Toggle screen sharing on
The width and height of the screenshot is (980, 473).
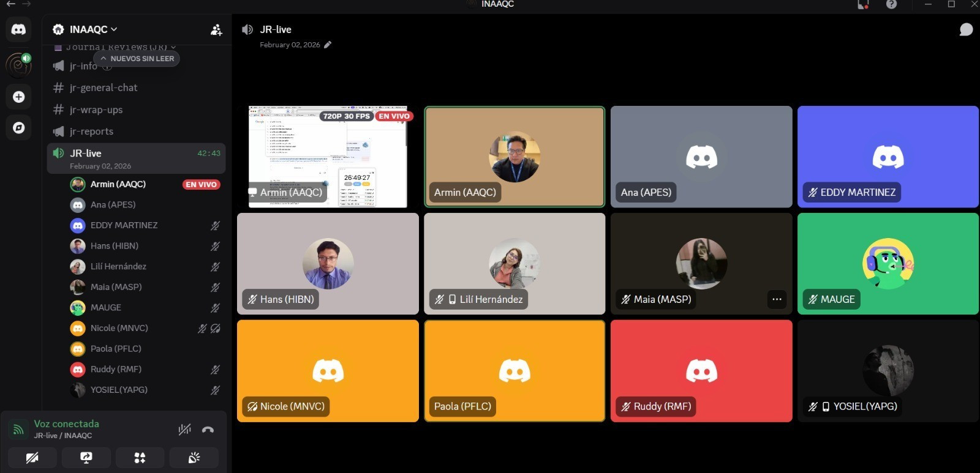86,458
